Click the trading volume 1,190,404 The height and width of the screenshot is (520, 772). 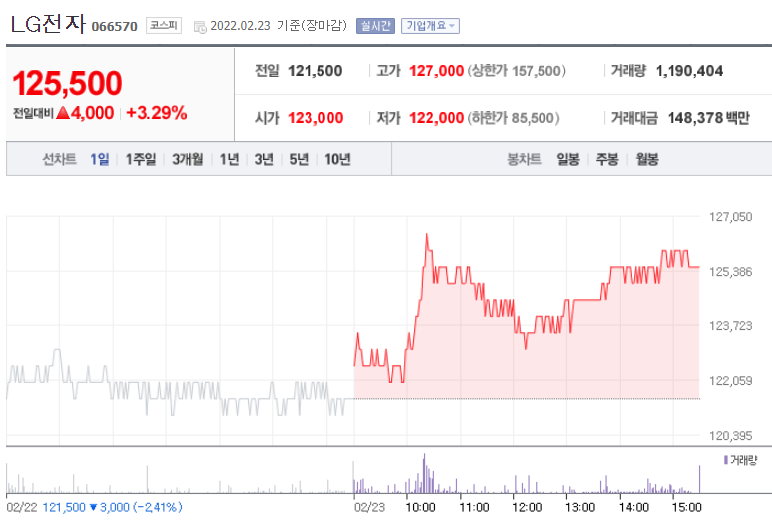pyautogui.click(x=689, y=71)
